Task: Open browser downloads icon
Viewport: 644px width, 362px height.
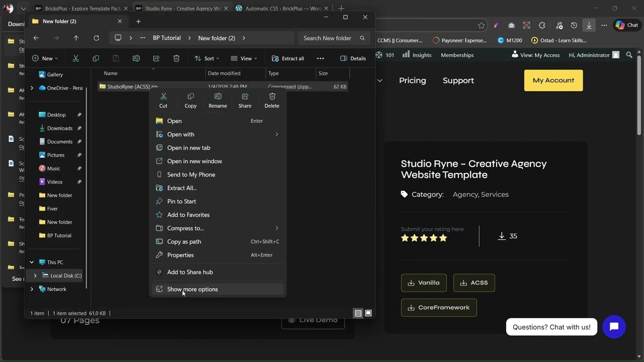Action: click(x=589, y=25)
